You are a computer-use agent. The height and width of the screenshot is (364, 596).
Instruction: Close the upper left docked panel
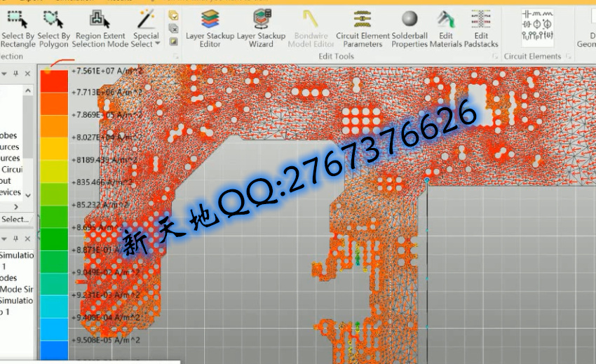pyautogui.click(x=28, y=74)
